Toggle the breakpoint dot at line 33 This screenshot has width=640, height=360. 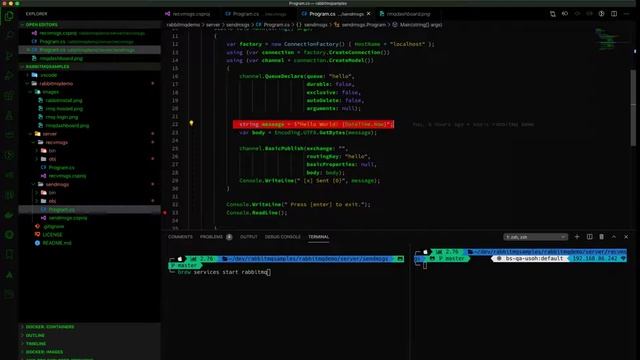coord(165,213)
